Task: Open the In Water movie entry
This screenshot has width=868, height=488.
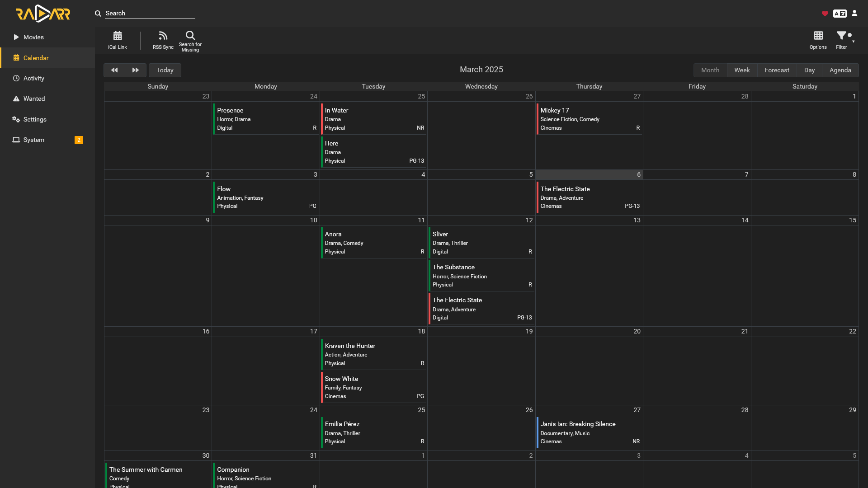Action: (x=374, y=119)
